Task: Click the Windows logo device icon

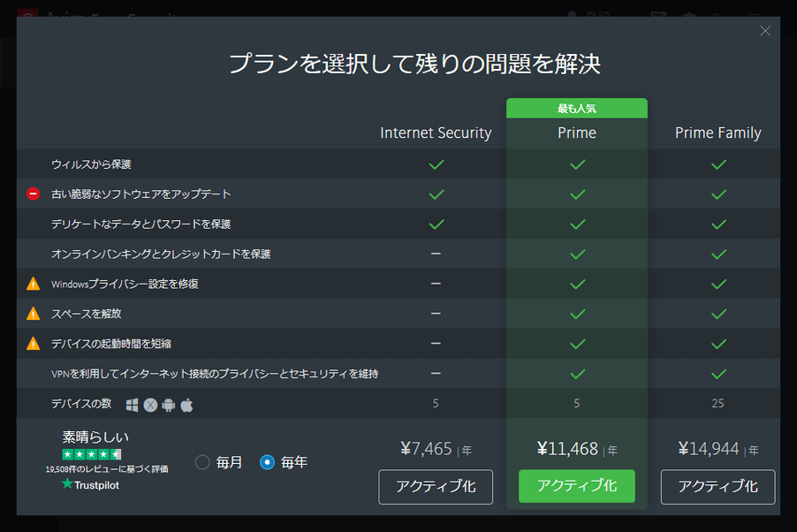Action: tap(133, 405)
